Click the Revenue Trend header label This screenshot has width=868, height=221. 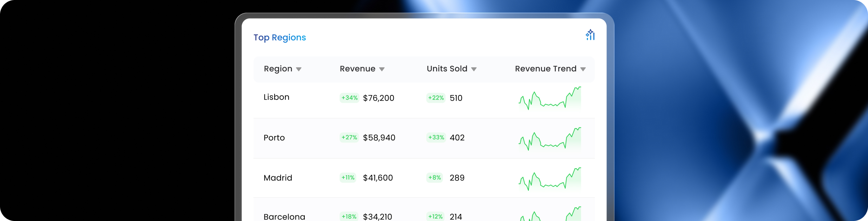(546, 69)
